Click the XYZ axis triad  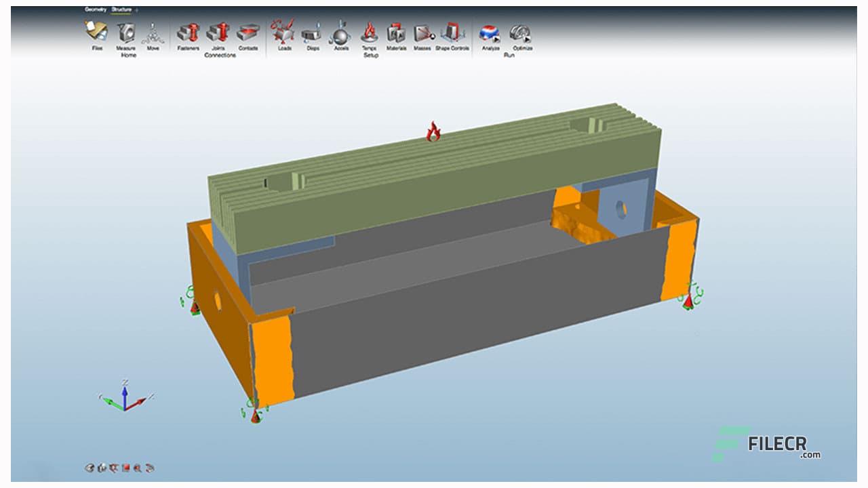(x=124, y=397)
